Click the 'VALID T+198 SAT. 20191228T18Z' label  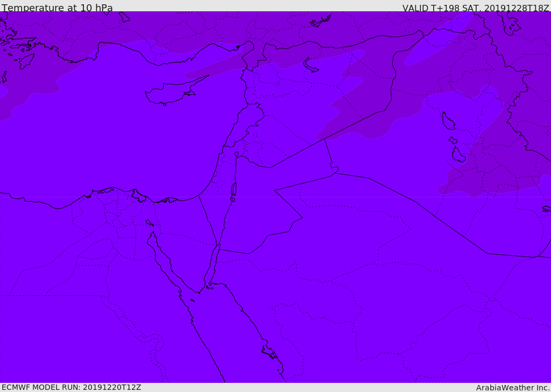(476, 8)
